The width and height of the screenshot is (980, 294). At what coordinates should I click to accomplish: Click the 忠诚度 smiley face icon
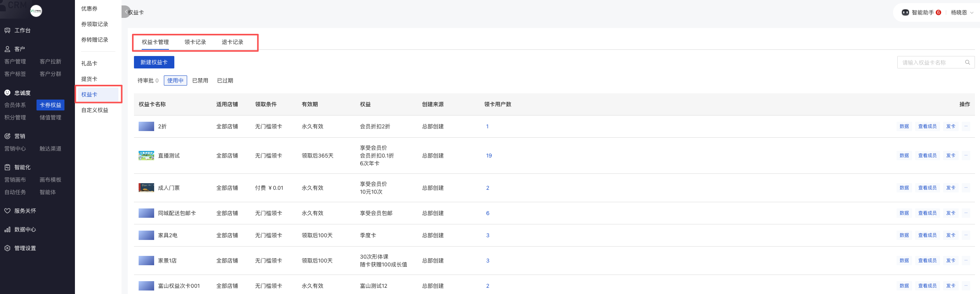click(x=7, y=93)
